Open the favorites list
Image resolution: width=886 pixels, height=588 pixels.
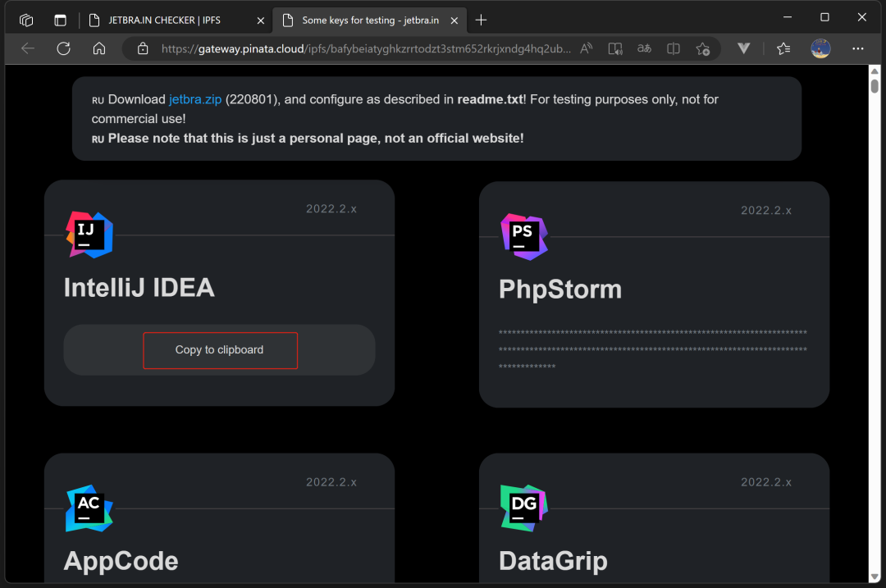pyautogui.click(x=783, y=48)
